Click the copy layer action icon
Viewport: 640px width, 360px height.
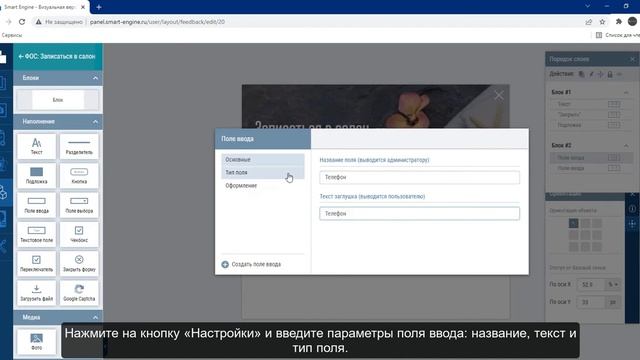tap(582, 74)
